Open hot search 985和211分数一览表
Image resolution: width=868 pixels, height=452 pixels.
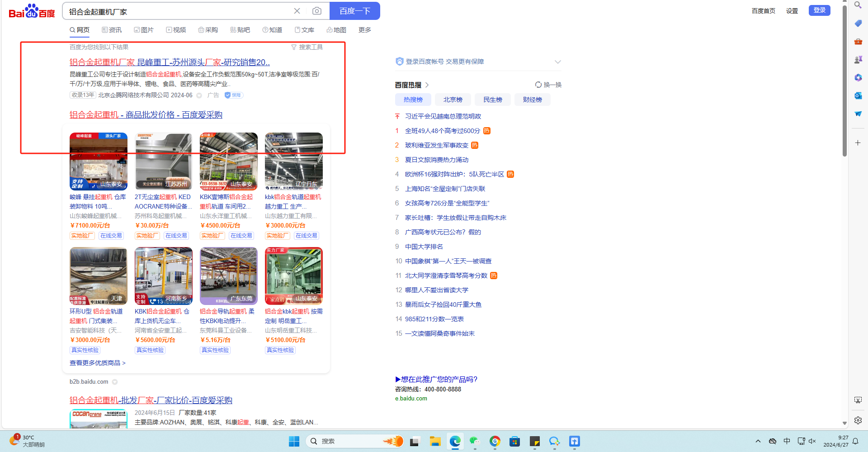(x=434, y=319)
